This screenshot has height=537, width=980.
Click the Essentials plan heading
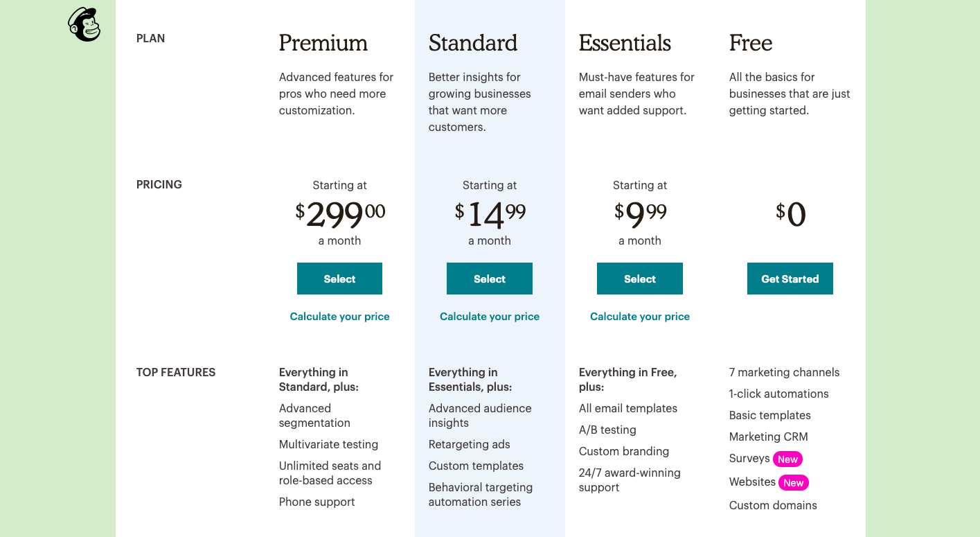click(625, 43)
